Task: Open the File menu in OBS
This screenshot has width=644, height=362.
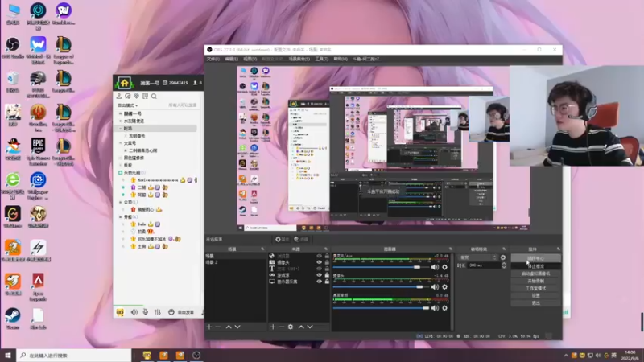Action: [213, 59]
